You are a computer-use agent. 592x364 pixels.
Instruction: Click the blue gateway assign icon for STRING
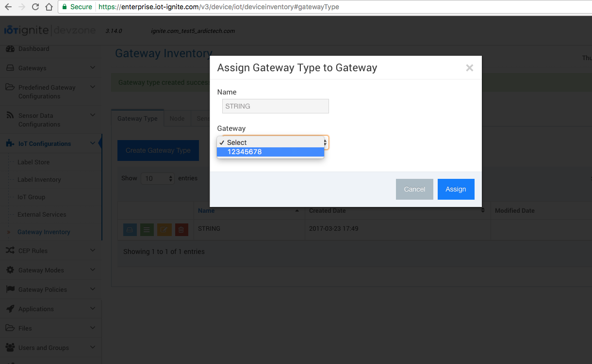click(x=129, y=229)
